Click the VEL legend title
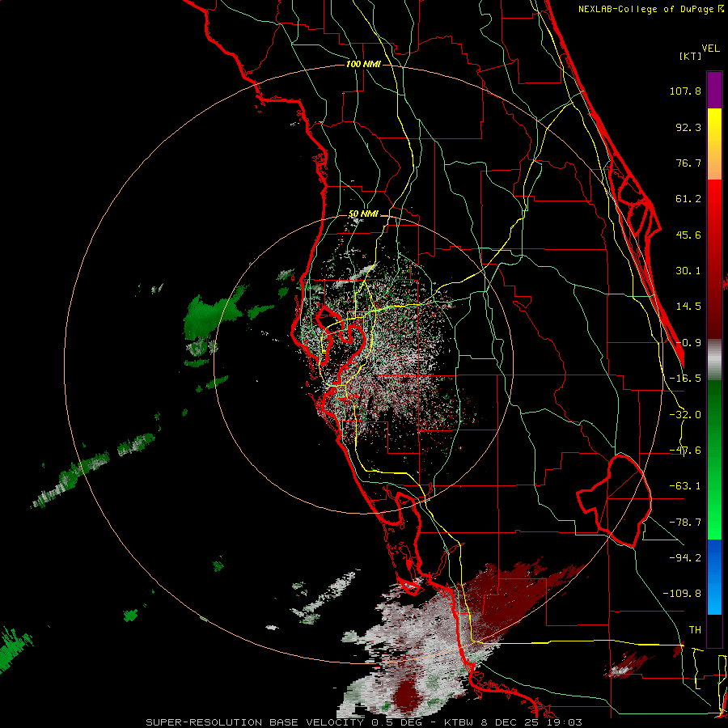 710,49
